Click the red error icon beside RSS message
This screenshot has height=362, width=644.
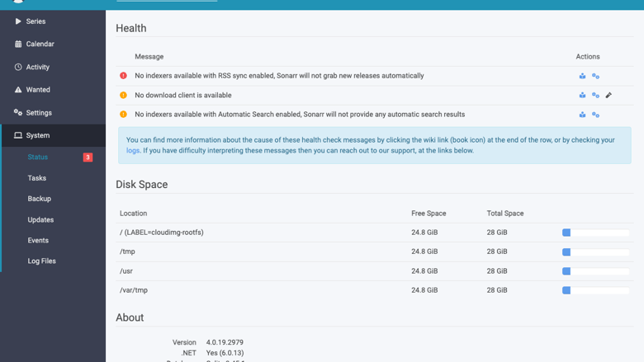[x=123, y=75]
